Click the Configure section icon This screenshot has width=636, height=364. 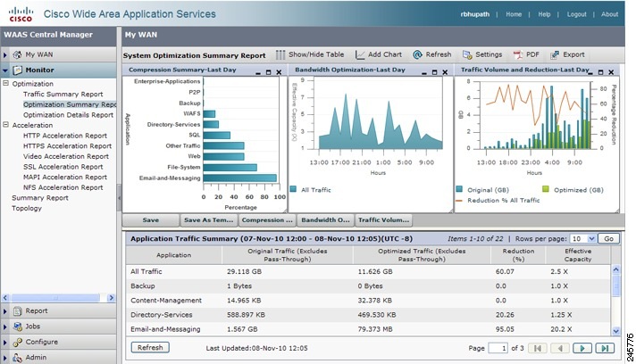(x=17, y=342)
